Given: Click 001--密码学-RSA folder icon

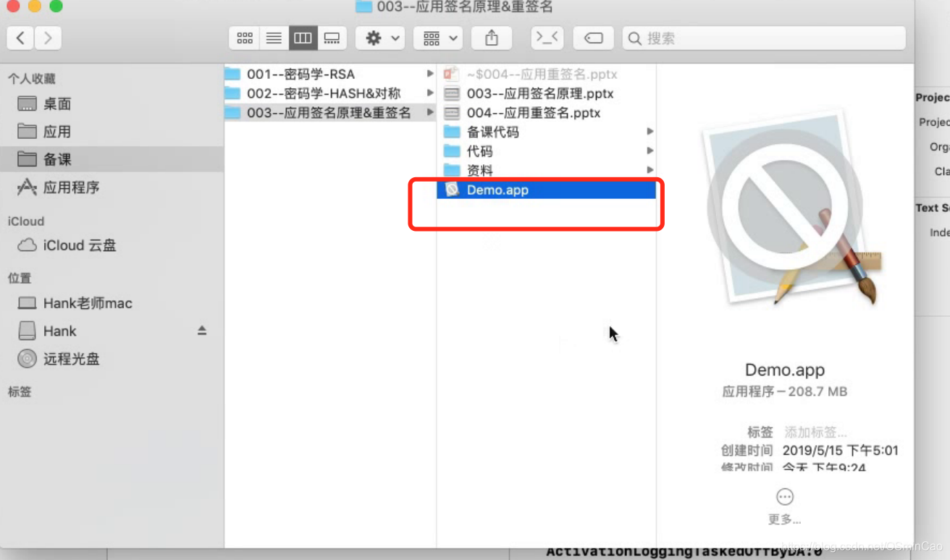Looking at the screenshot, I should (x=232, y=74).
